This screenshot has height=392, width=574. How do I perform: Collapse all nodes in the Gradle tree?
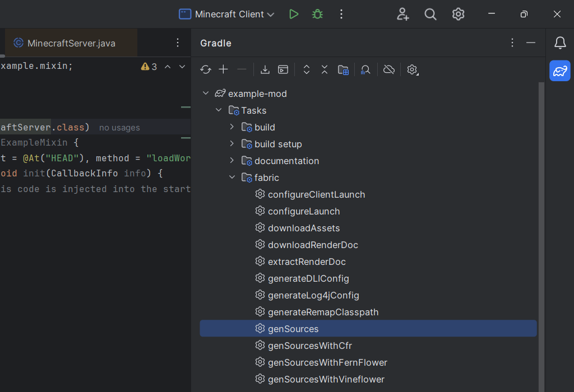pyautogui.click(x=324, y=69)
